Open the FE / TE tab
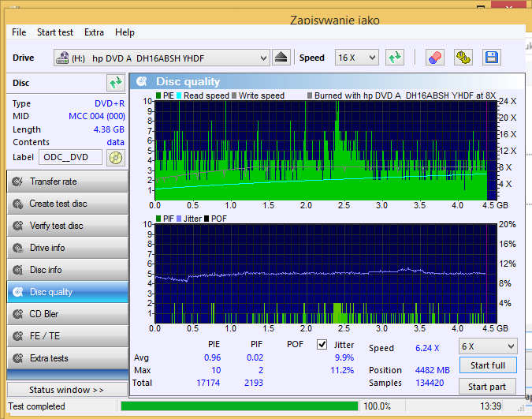The height and width of the screenshot is (419, 532). tap(68, 336)
